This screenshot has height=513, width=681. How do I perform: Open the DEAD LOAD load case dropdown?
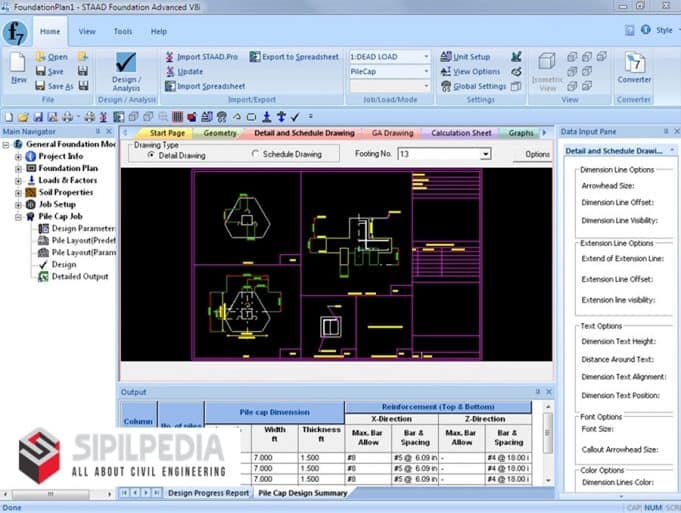tap(425, 57)
